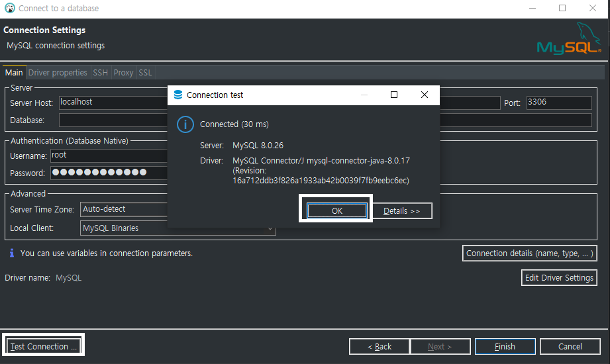610x364 pixels.
Task: Click the Test Connection button
Action: (44, 346)
